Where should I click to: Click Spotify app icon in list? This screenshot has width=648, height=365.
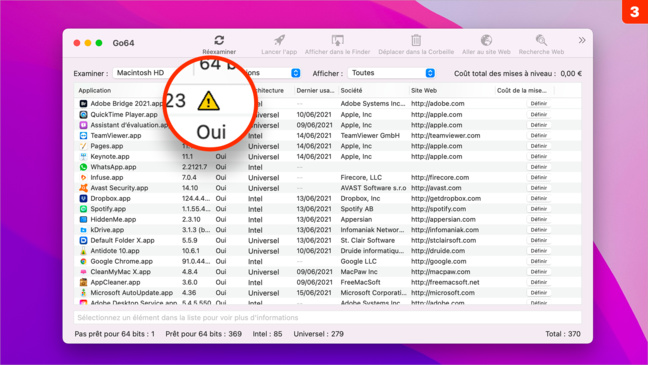pos(83,209)
